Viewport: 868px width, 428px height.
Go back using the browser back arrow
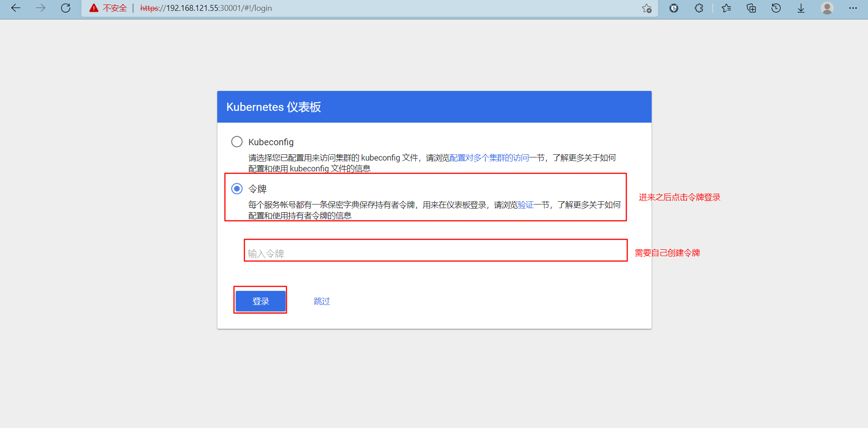coord(16,8)
